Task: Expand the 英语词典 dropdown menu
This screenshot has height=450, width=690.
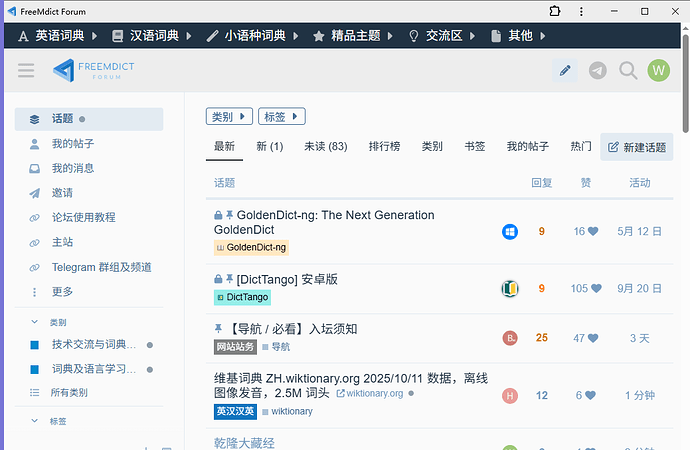Action: tap(58, 35)
